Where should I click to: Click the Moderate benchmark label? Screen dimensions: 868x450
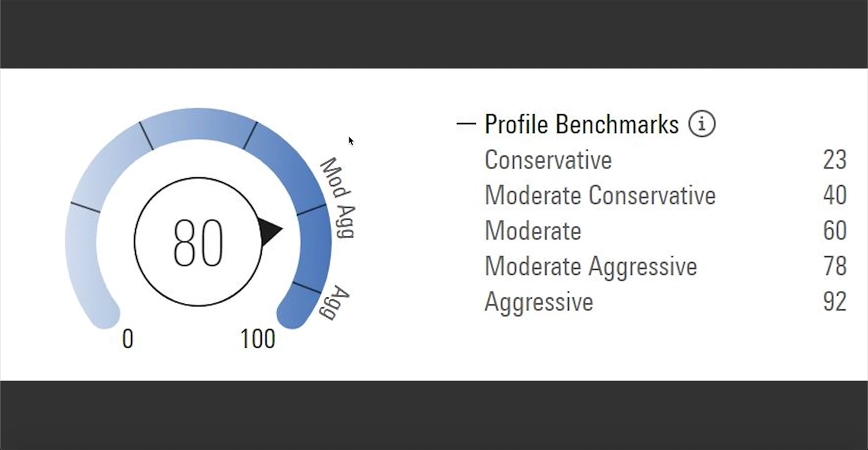click(533, 231)
